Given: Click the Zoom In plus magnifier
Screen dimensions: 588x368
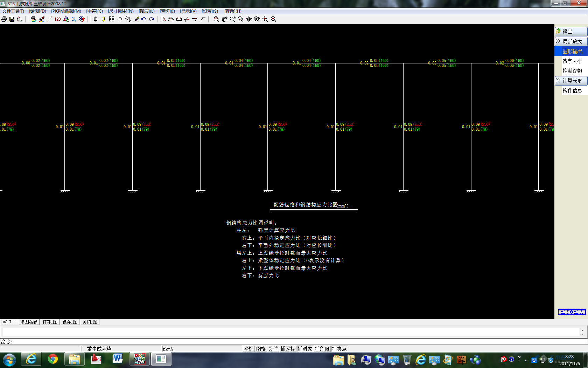Looking at the screenshot, I should 265,19.
